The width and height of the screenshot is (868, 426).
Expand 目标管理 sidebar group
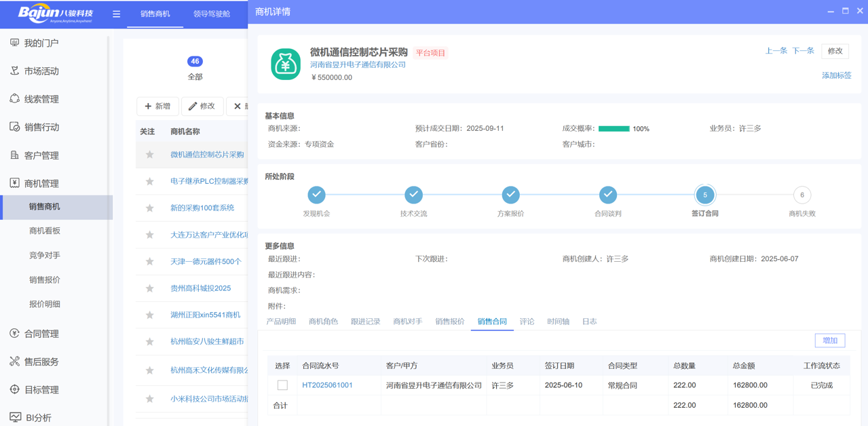point(41,390)
